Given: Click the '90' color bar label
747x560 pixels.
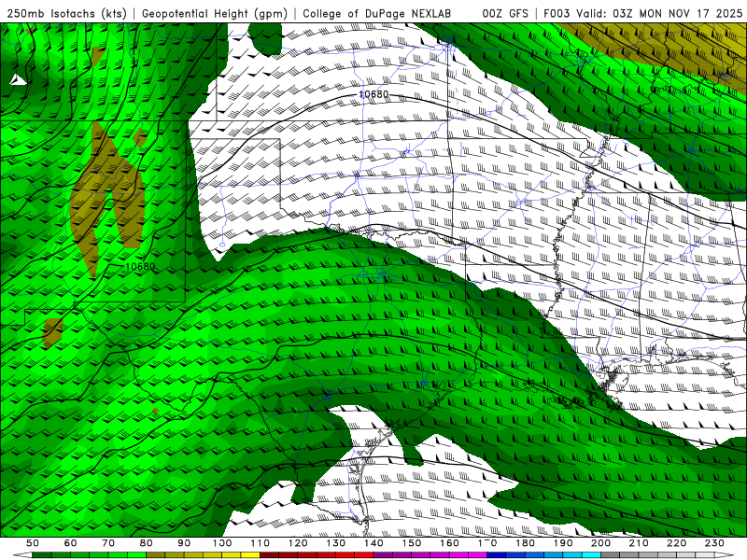Looking at the screenshot, I should [x=184, y=543].
